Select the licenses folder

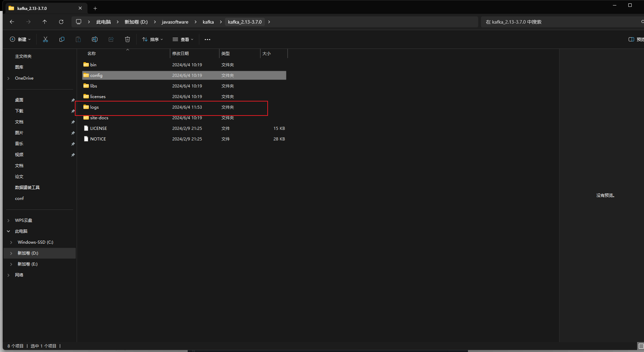click(184, 96)
